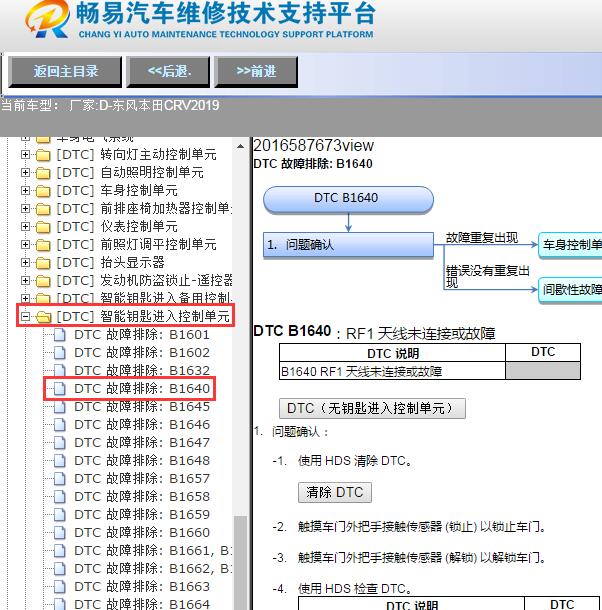Click folder icon of [DTC] 车身控制单元
The width and height of the screenshot is (602, 610).
coord(43,191)
